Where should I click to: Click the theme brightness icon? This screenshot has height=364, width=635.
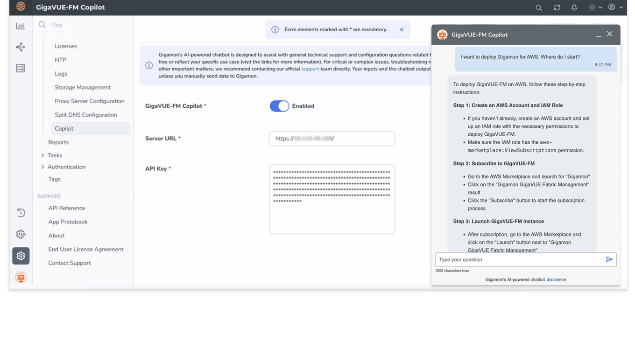(591, 7)
